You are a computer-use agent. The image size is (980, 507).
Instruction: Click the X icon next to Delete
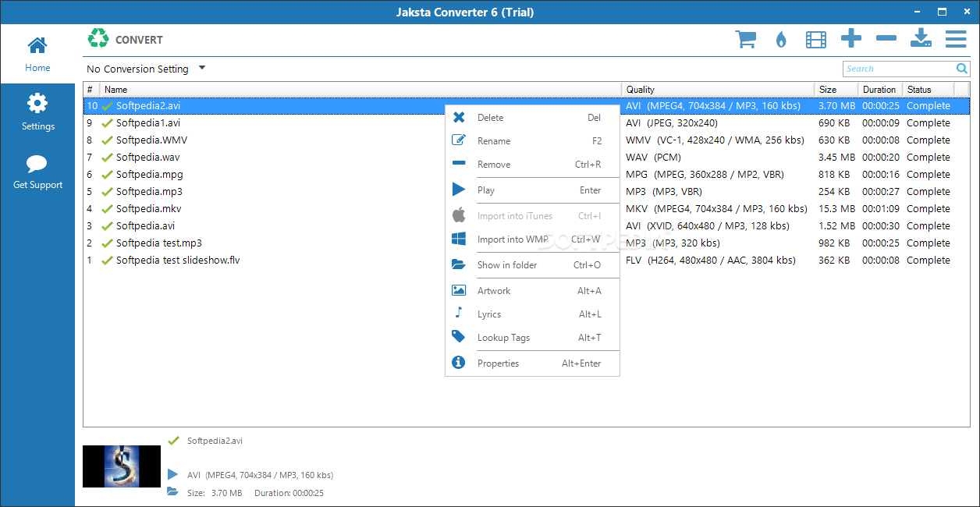(x=459, y=118)
